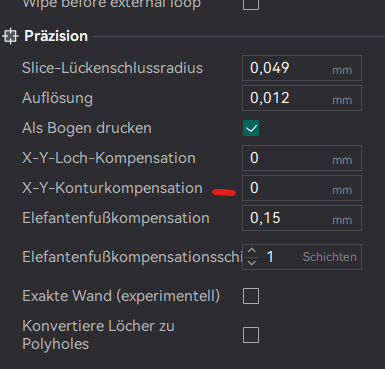
Task: Click the Elefantenfußkompensation setting label
Action: click(116, 218)
